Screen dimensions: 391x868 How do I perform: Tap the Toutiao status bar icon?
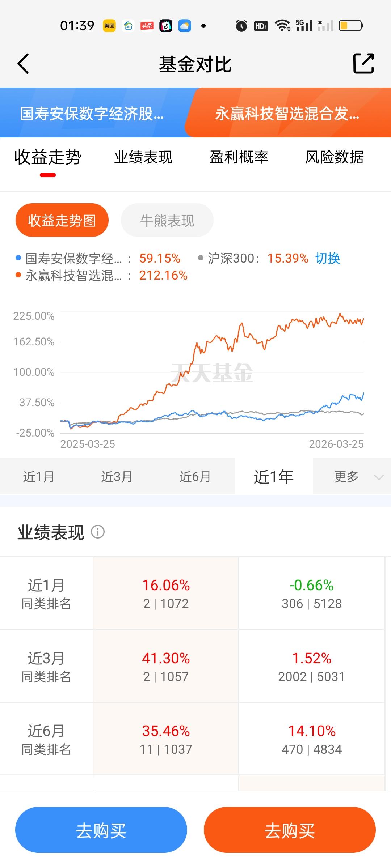pyautogui.click(x=147, y=26)
